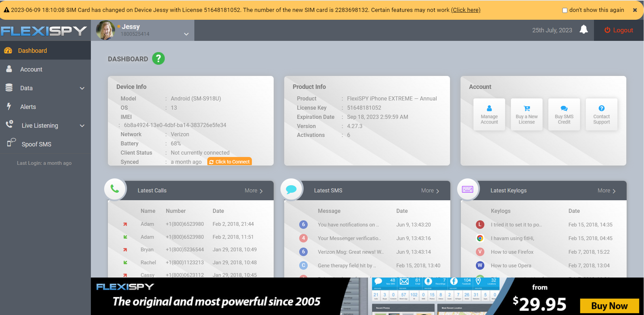Click the Latest Keylogs keyboard icon

point(468,189)
